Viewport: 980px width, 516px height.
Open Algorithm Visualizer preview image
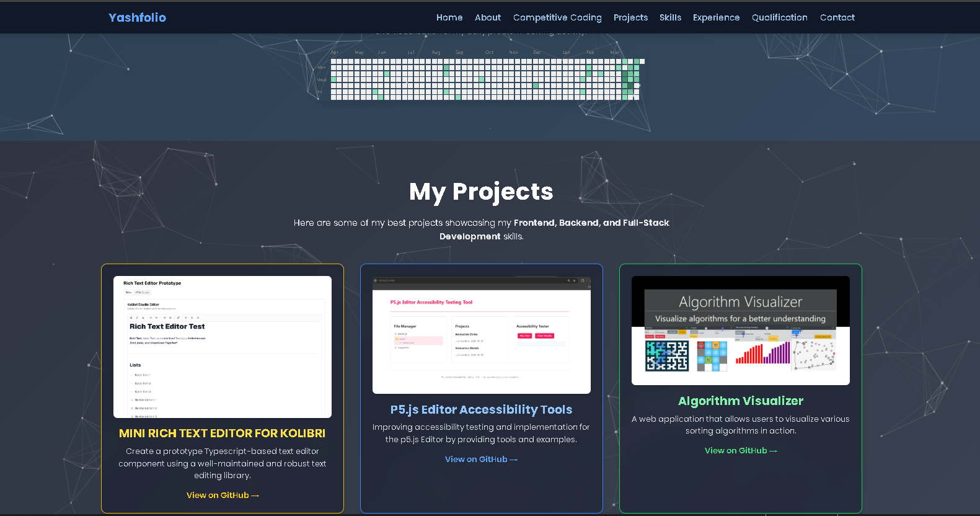click(741, 331)
